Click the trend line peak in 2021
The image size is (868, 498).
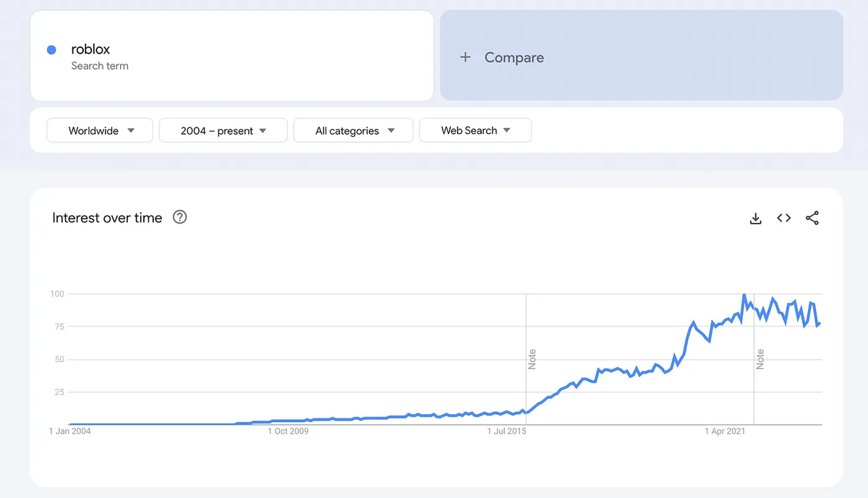(744, 295)
